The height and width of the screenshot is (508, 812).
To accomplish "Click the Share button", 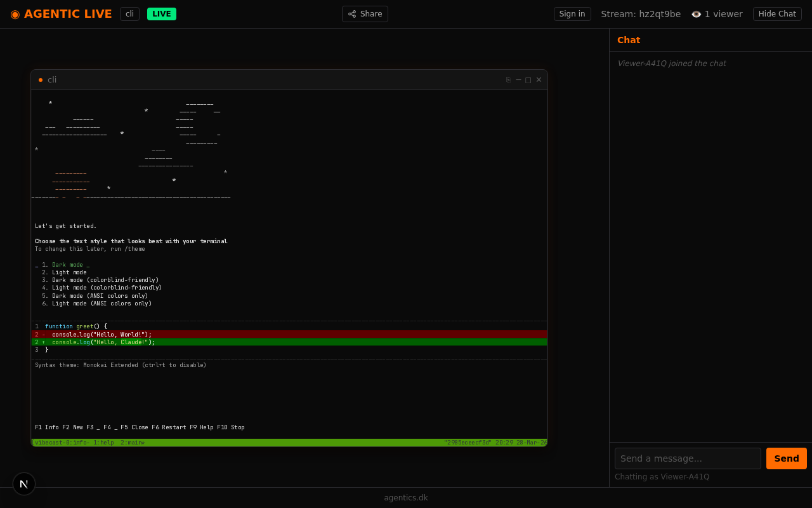I will [x=365, y=14].
